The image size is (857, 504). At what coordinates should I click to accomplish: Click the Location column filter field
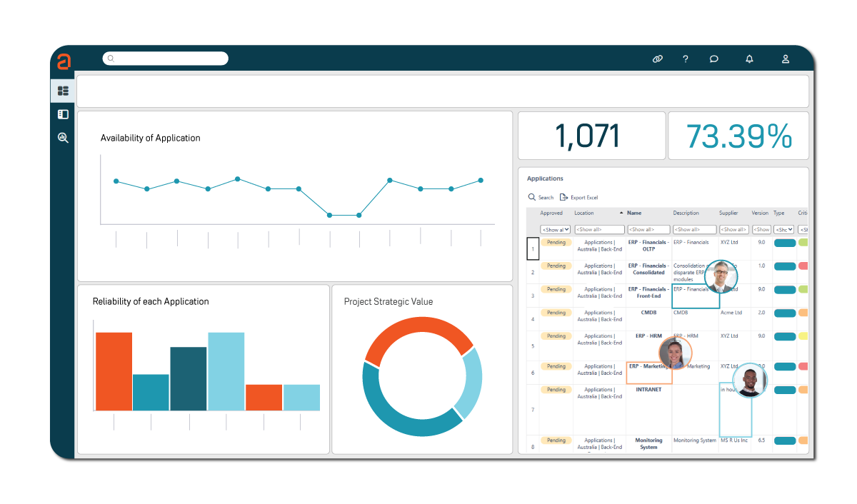pyautogui.click(x=598, y=230)
